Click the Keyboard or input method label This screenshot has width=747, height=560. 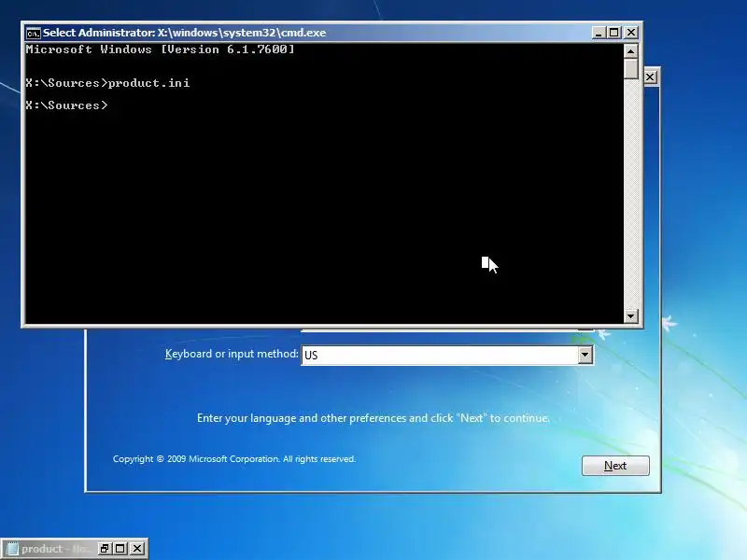(232, 354)
